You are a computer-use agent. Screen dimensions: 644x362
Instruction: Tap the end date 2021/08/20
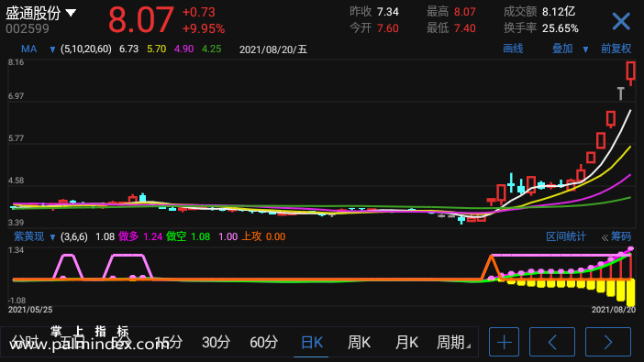614,310
